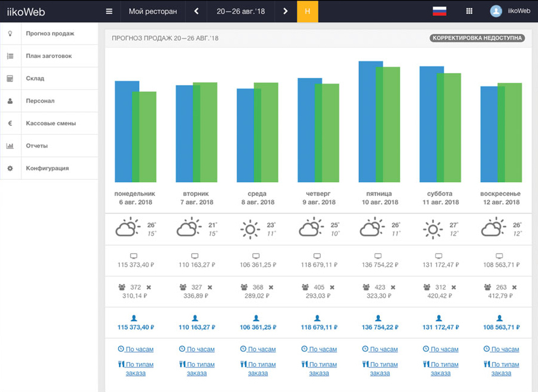Image resolution: width=538 pixels, height=392 pixels.
Task: Open the Мой ресторан selector
Action: coord(153,11)
